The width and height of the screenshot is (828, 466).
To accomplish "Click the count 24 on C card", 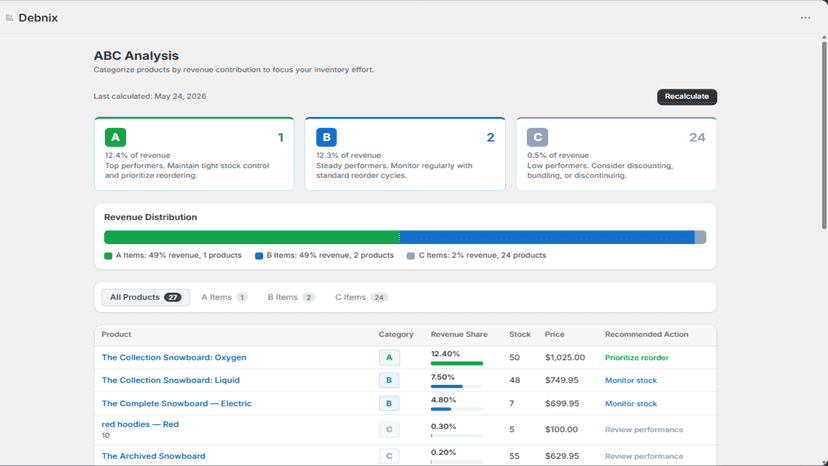I will point(697,137).
